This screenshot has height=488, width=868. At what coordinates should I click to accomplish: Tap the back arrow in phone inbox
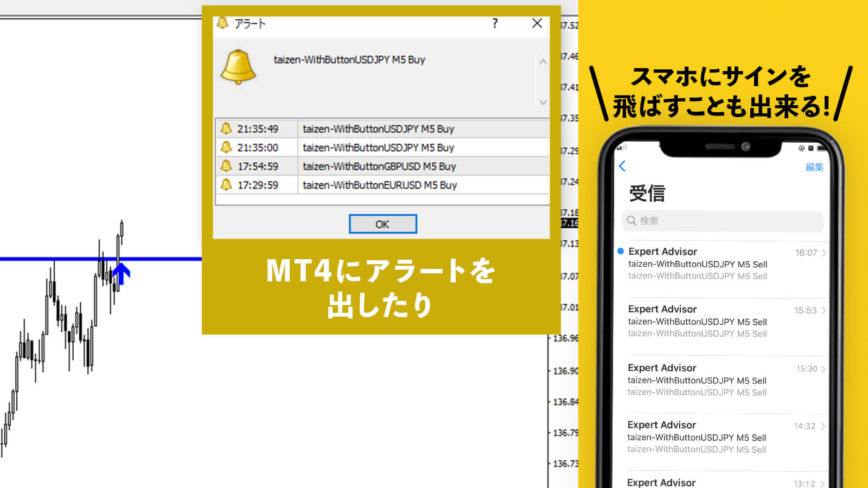point(622,166)
